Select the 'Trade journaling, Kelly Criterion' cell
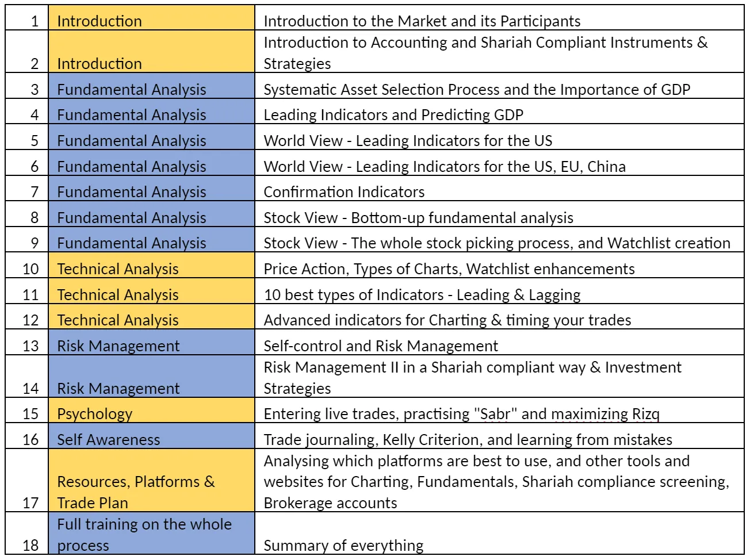Image resolution: width=750 pixels, height=560 pixels. (x=468, y=440)
